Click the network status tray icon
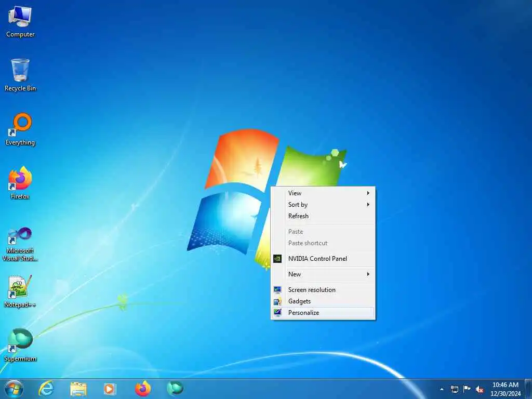The height and width of the screenshot is (399, 532). (x=454, y=389)
